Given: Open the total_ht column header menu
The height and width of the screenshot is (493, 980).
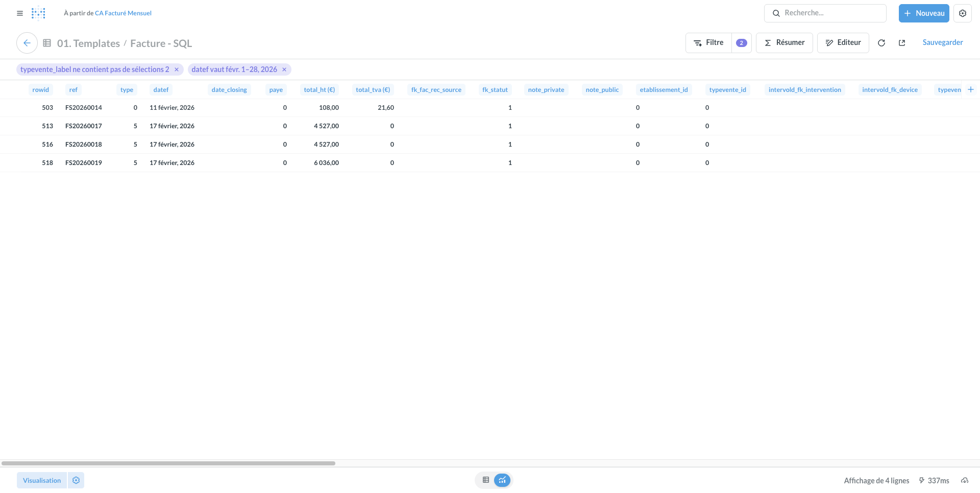Looking at the screenshot, I should click(319, 90).
